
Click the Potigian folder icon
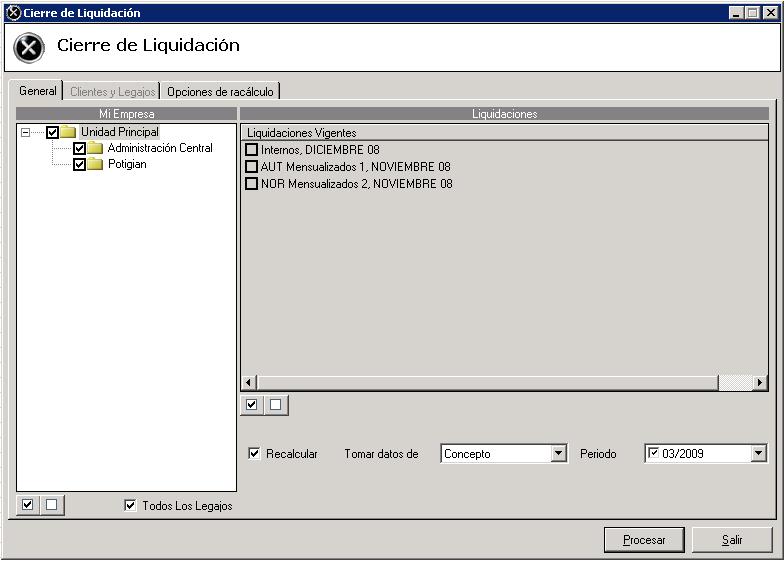click(x=95, y=165)
